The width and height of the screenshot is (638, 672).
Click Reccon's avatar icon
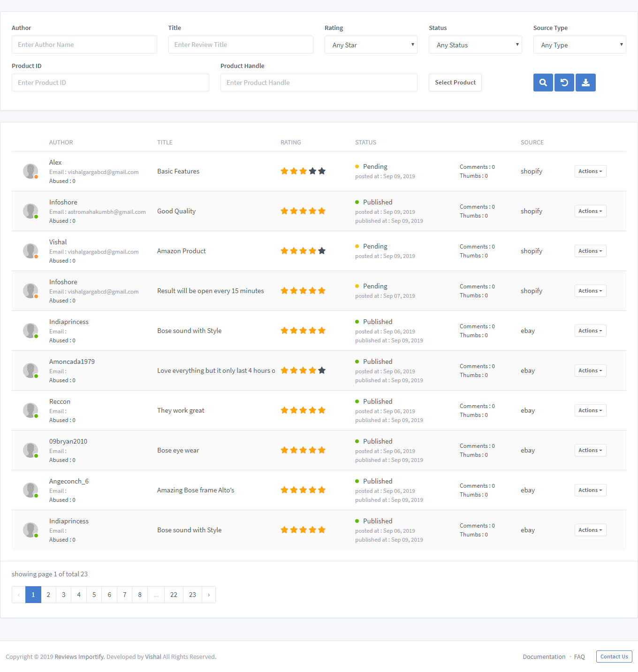30,410
